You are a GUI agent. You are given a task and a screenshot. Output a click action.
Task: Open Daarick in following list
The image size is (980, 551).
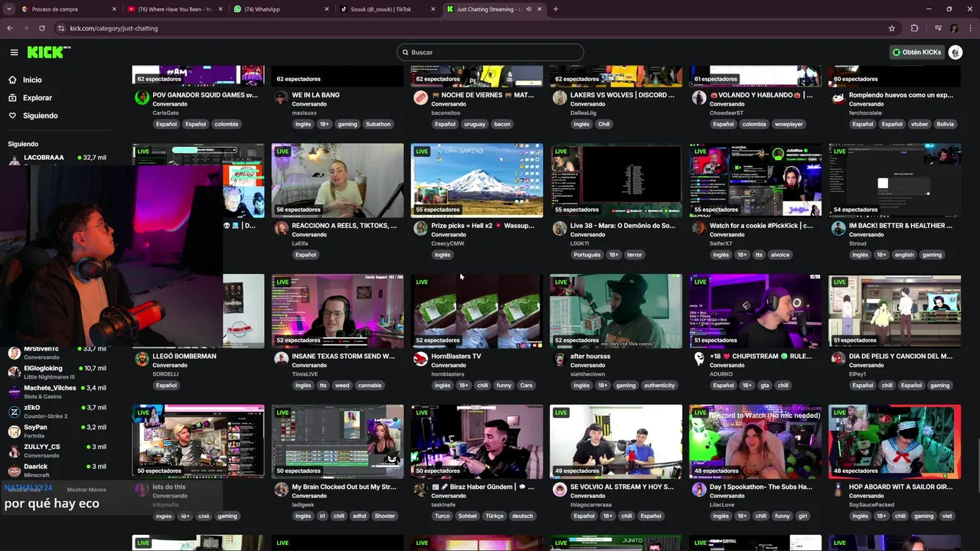(x=57, y=470)
